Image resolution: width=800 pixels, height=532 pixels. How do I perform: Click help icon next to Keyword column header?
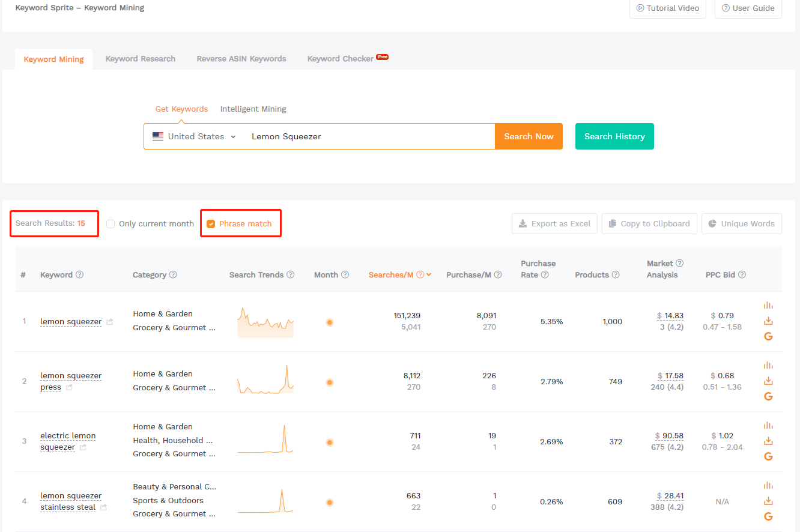click(79, 275)
